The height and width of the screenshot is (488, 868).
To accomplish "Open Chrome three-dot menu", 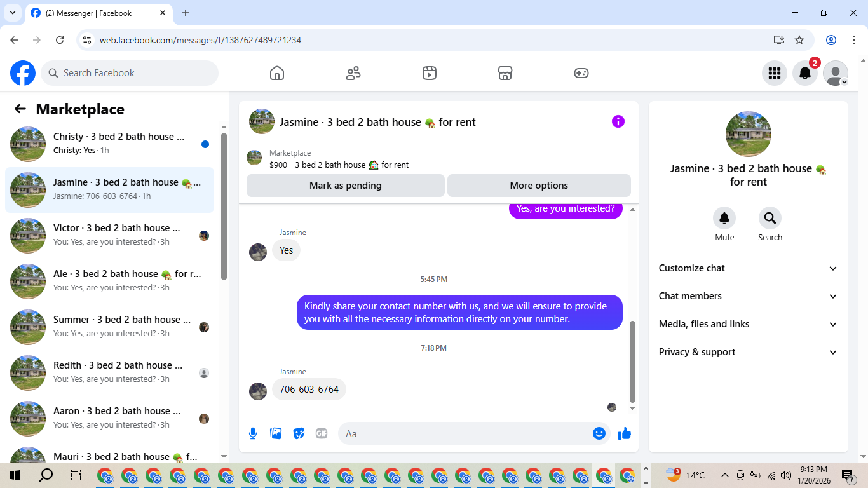I will (853, 40).
